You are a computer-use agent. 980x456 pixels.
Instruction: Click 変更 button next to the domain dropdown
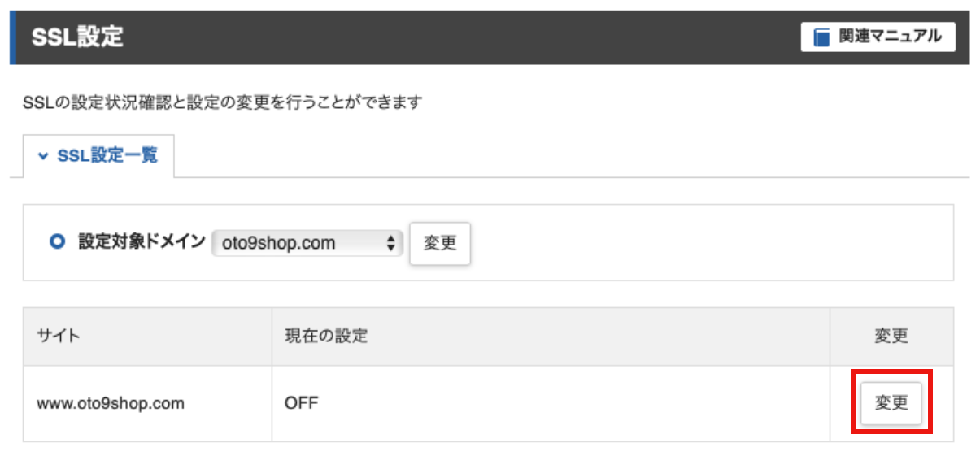pyautogui.click(x=440, y=243)
